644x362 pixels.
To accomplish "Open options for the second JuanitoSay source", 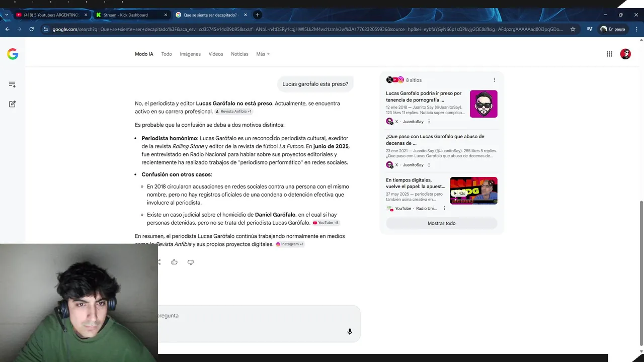I will click(x=429, y=165).
